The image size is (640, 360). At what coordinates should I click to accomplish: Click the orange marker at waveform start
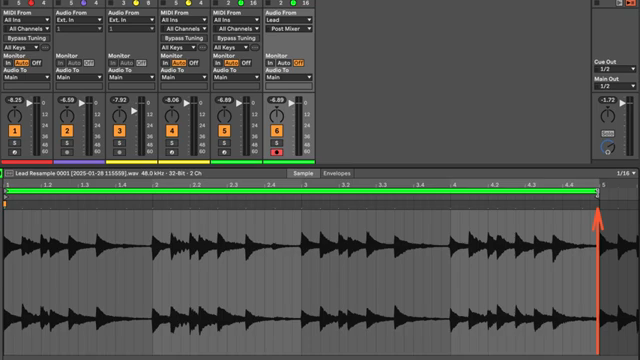(x=4, y=204)
